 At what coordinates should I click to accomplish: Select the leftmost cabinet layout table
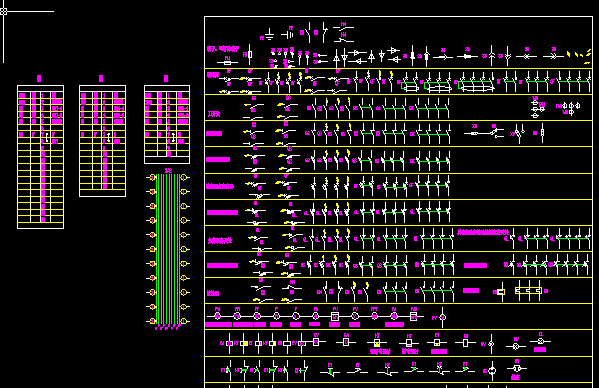[x=40, y=157]
